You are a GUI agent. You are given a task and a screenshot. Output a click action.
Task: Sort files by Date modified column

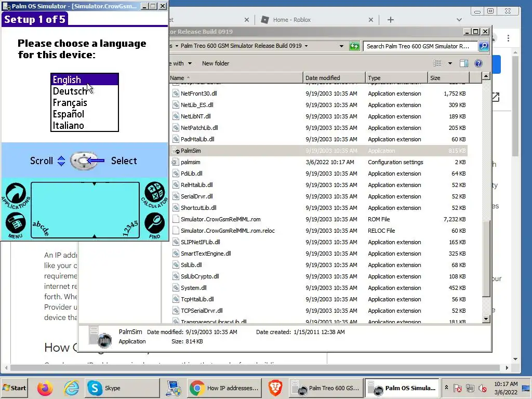pos(334,78)
